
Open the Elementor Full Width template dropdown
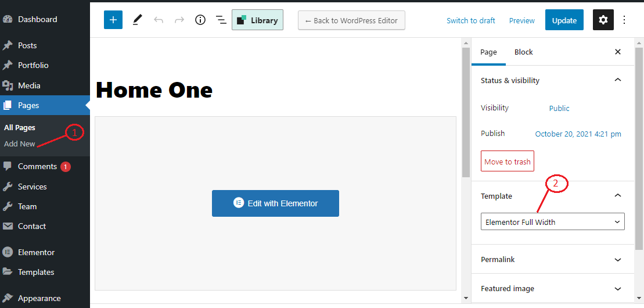(x=552, y=221)
